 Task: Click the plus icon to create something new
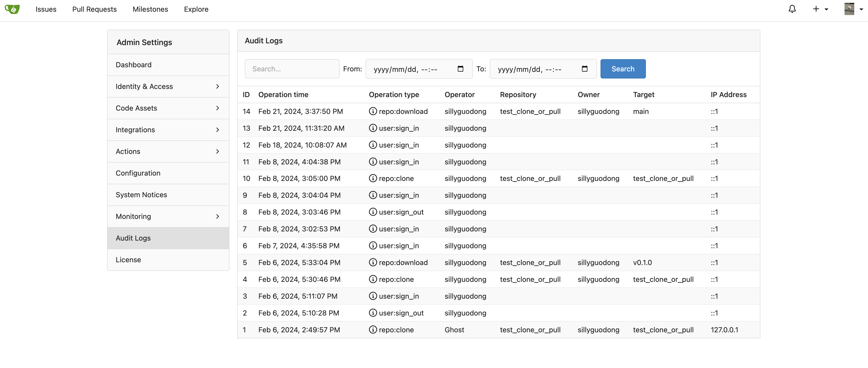[816, 9]
